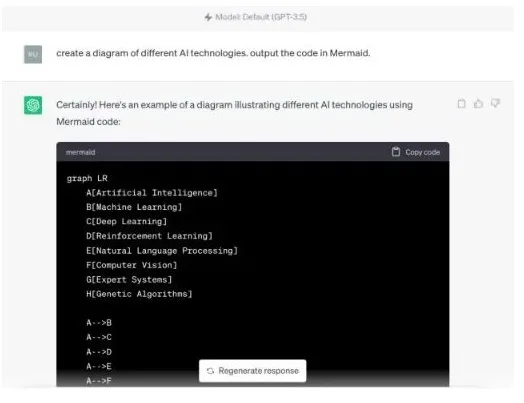Click the Model: Default (GPT-3.5) header label
Viewport: 524px width, 403px height.
tap(261, 17)
